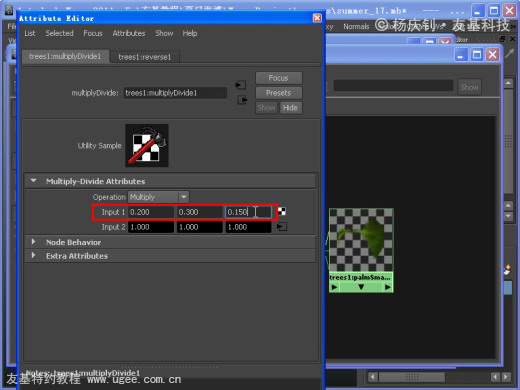Image resolution: width=520 pixels, height=390 pixels.
Task: Collapse the Multiply-Divide Attributes section
Action: 33,181
